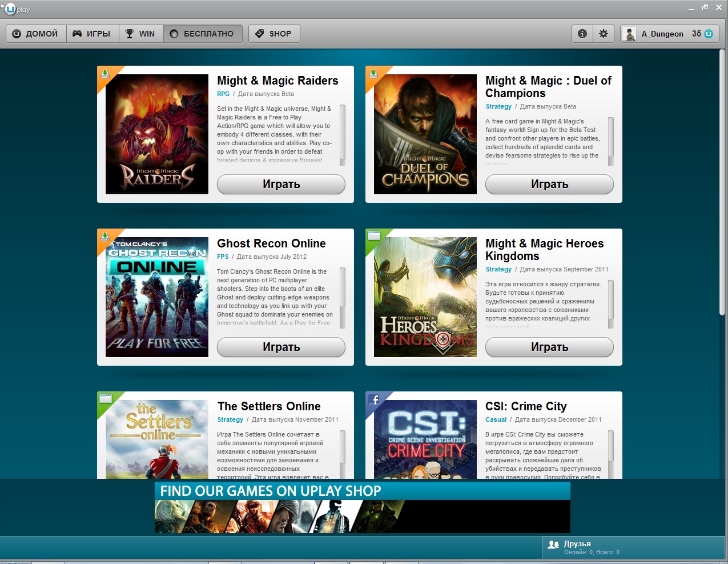Click the 35 points counter

697,34
